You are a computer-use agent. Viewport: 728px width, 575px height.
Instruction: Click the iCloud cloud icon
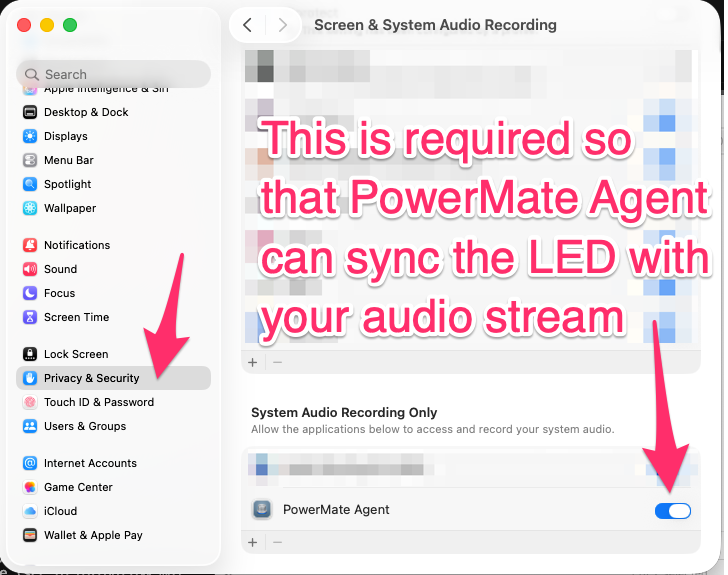pos(30,511)
